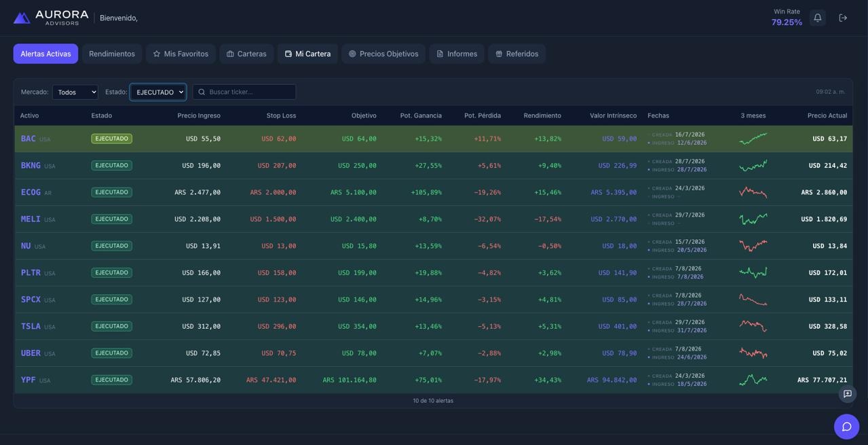Click the Win Rate 79.25% value

(787, 22)
